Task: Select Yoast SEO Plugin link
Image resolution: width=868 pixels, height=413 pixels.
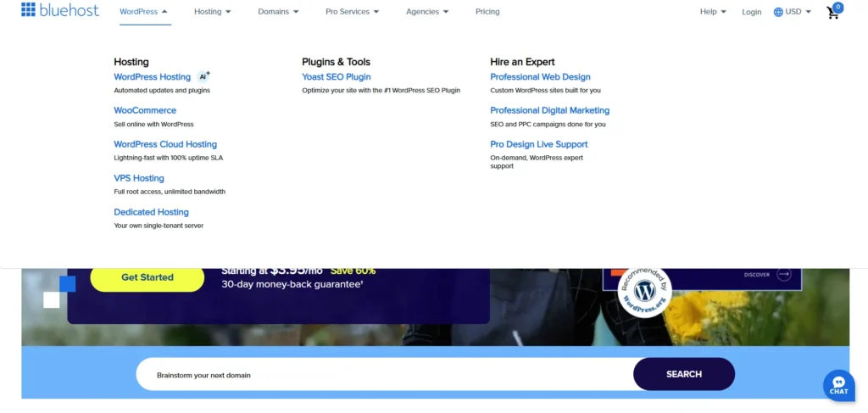Action: coord(337,76)
